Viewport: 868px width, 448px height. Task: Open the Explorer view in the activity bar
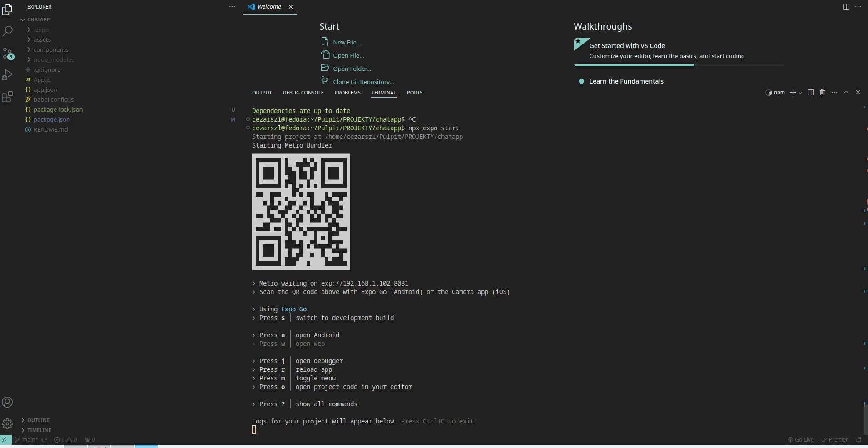[7, 9]
